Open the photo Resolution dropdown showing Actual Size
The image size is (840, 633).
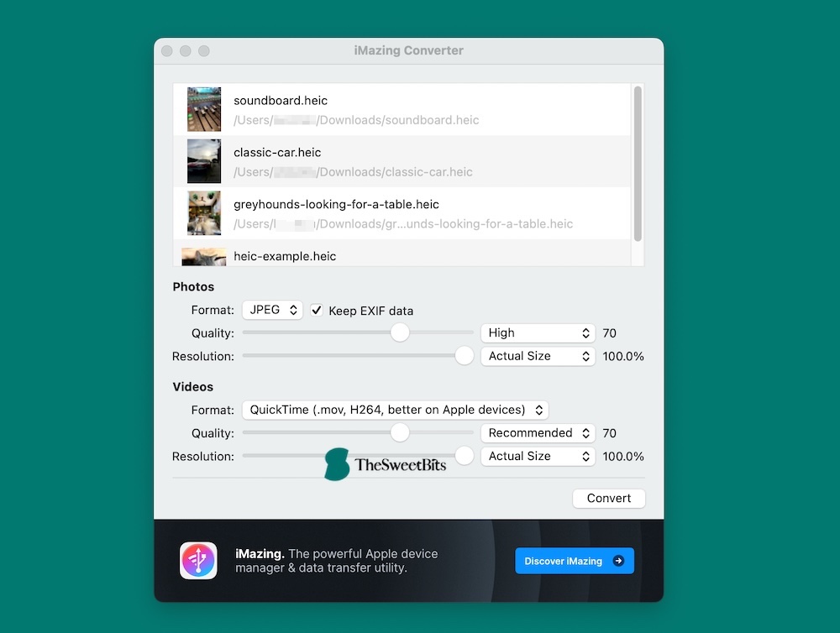[x=538, y=356]
